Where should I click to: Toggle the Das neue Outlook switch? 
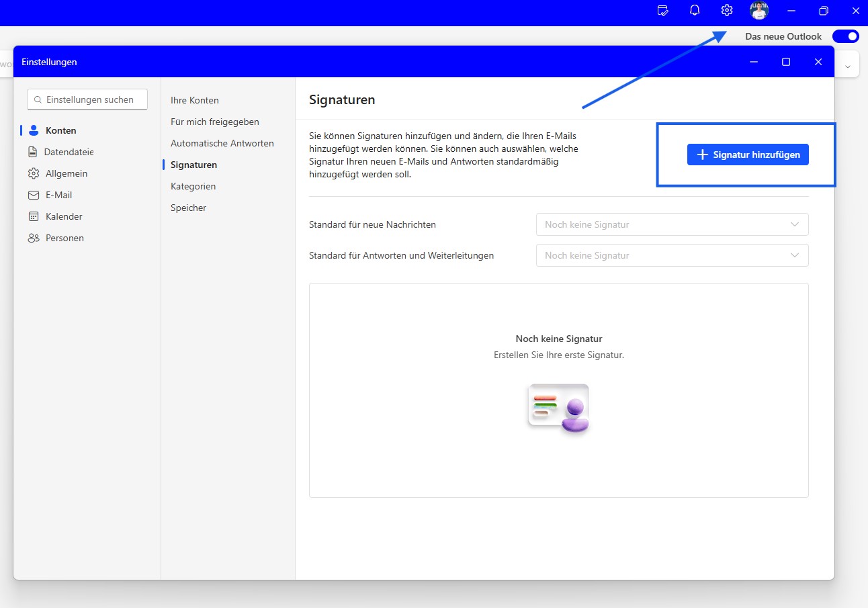point(846,36)
